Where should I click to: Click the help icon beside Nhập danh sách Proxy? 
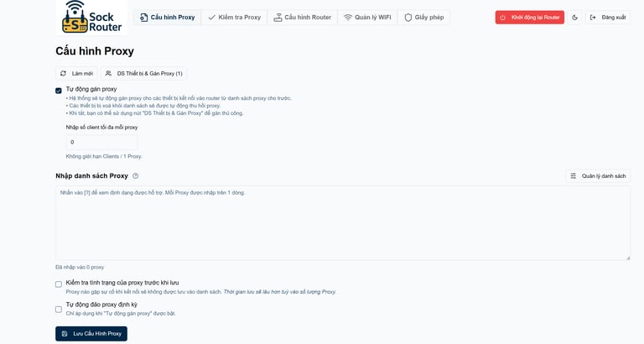click(135, 176)
